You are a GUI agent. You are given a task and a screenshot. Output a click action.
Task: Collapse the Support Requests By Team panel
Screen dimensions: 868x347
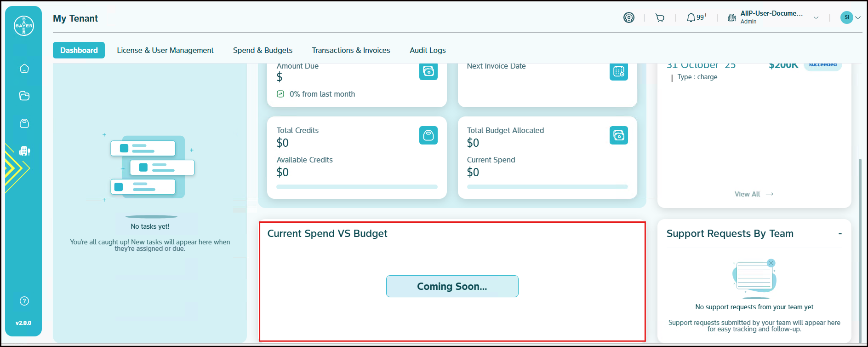[839, 234]
